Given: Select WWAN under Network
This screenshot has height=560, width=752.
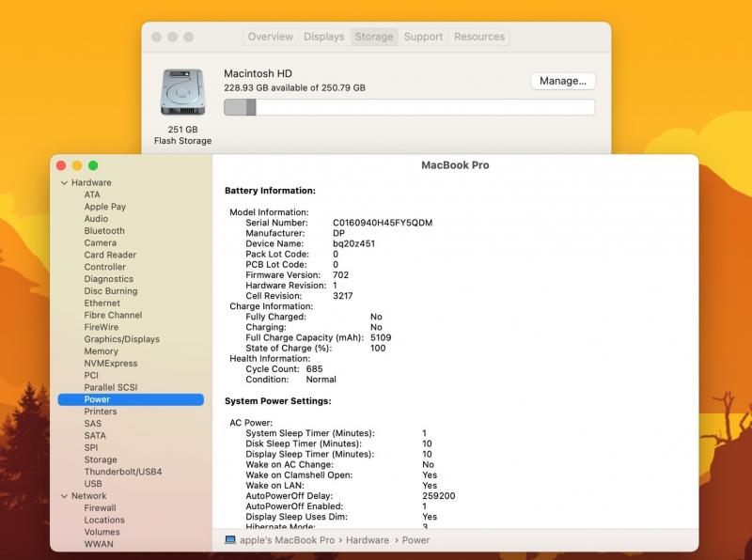Looking at the screenshot, I should [x=99, y=544].
